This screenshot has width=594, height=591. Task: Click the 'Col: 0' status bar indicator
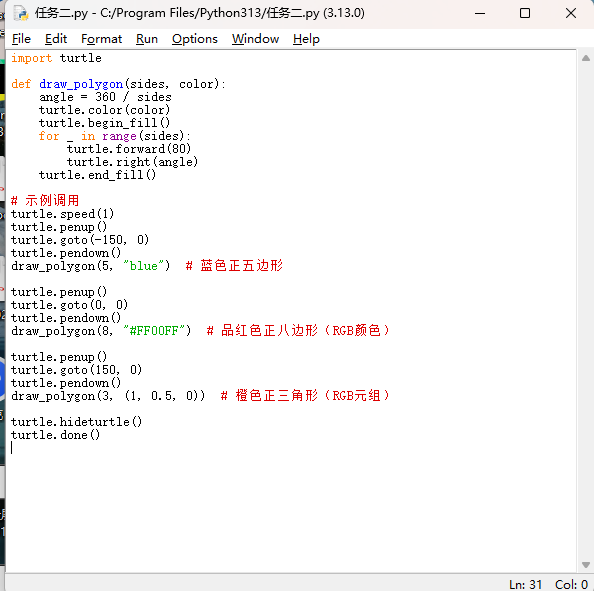pyautogui.click(x=571, y=584)
